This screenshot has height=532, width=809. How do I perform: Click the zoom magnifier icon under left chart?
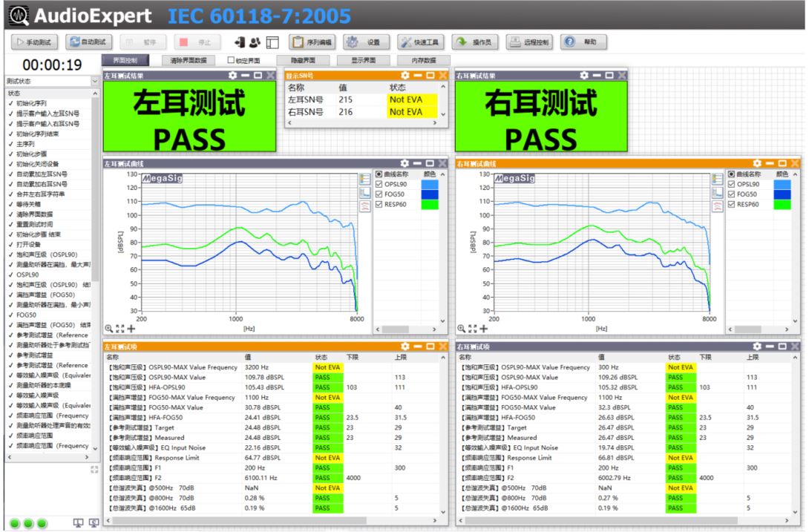(109, 328)
